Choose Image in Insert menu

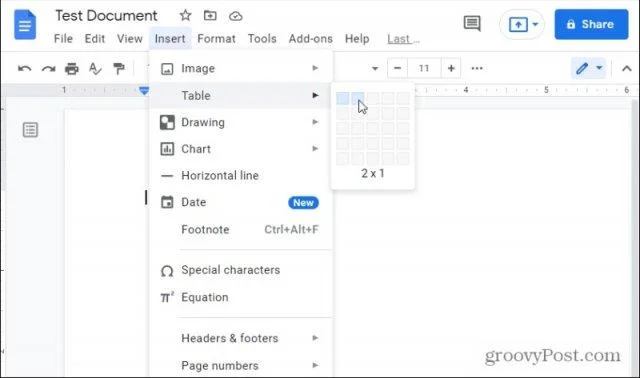[241, 69]
